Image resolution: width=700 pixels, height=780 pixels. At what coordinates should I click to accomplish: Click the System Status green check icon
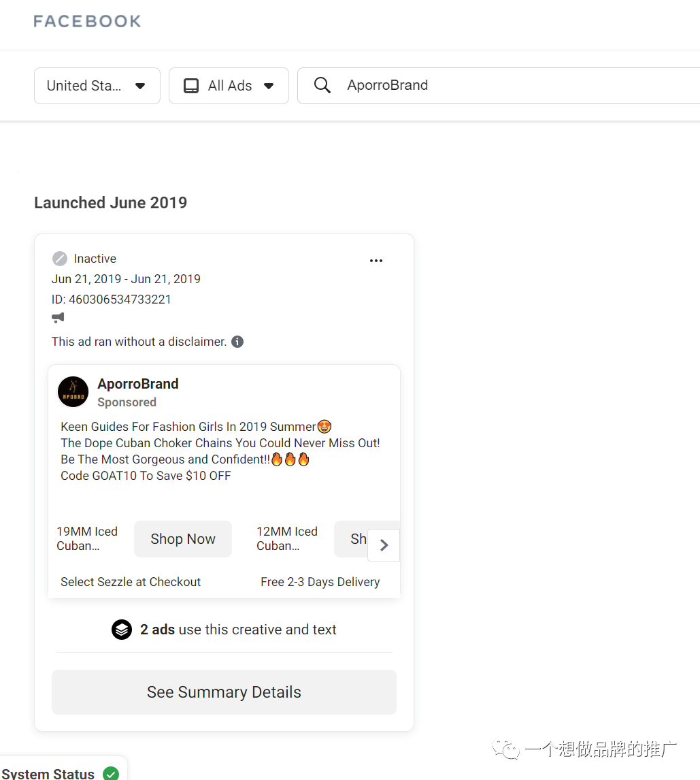click(111, 773)
